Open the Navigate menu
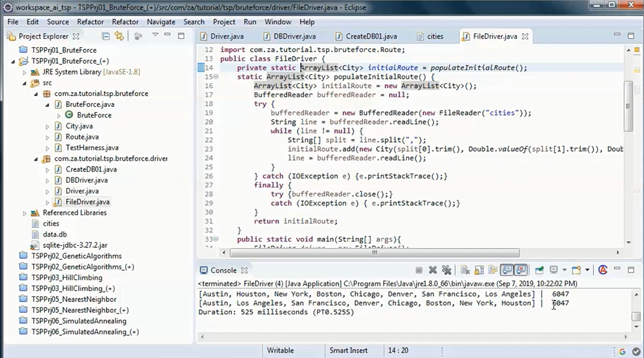This screenshot has height=358, width=644. pyautogui.click(x=161, y=22)
